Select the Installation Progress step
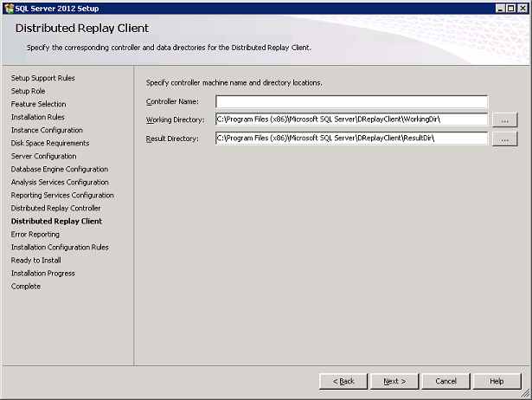The image size is (532, 400). click(x=42, y=274)
